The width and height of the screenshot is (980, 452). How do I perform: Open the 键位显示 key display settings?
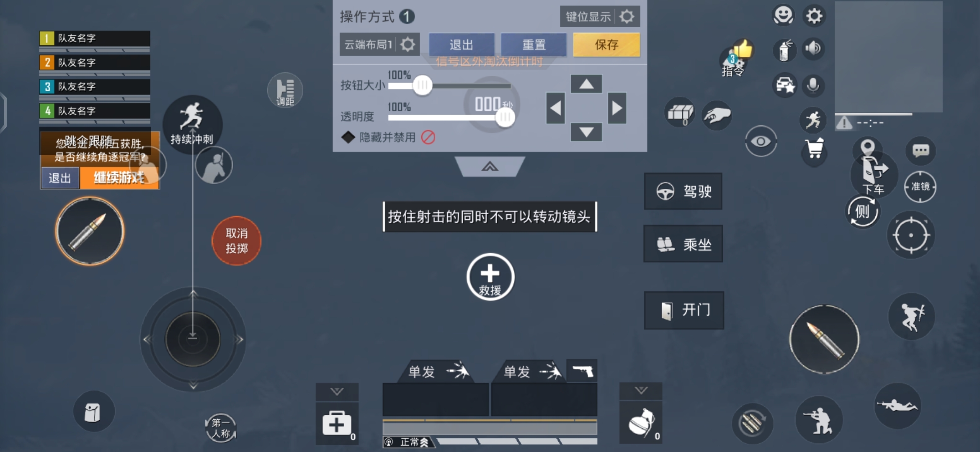click(600, 17)
